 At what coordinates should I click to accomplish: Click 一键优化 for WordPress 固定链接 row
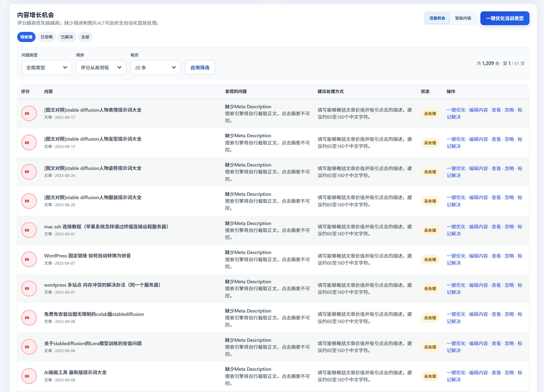tap(456, 256)
